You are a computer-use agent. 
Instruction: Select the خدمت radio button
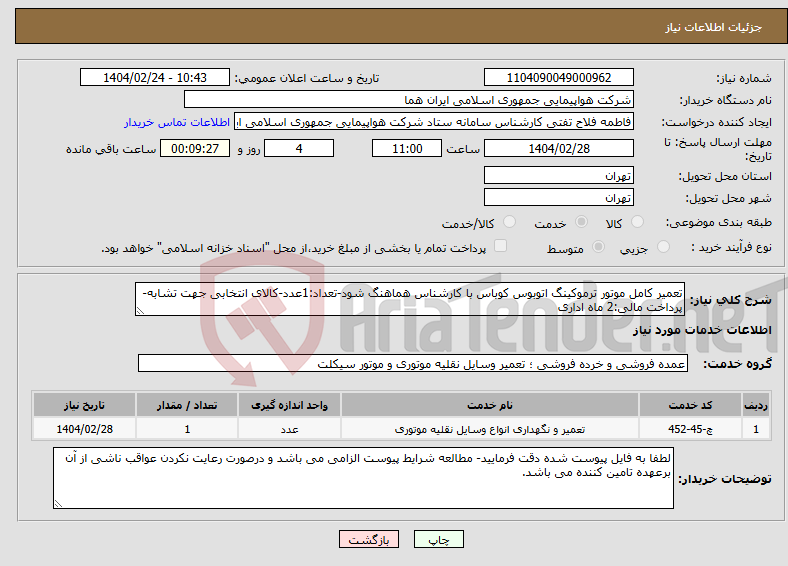[581, 222]
